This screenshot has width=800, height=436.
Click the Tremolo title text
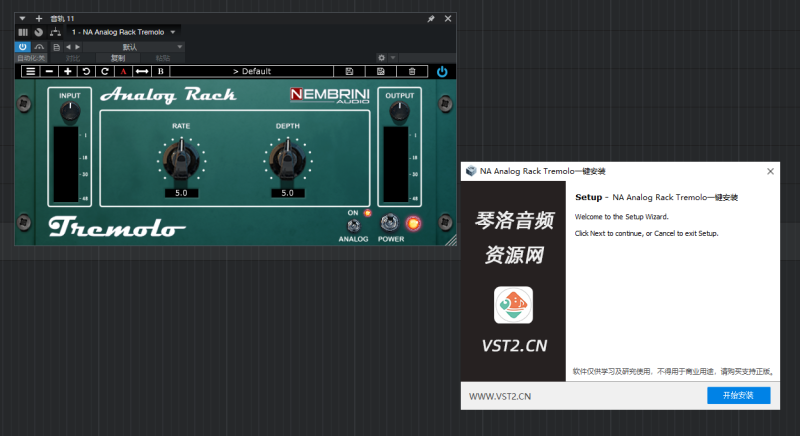(117, 227)
